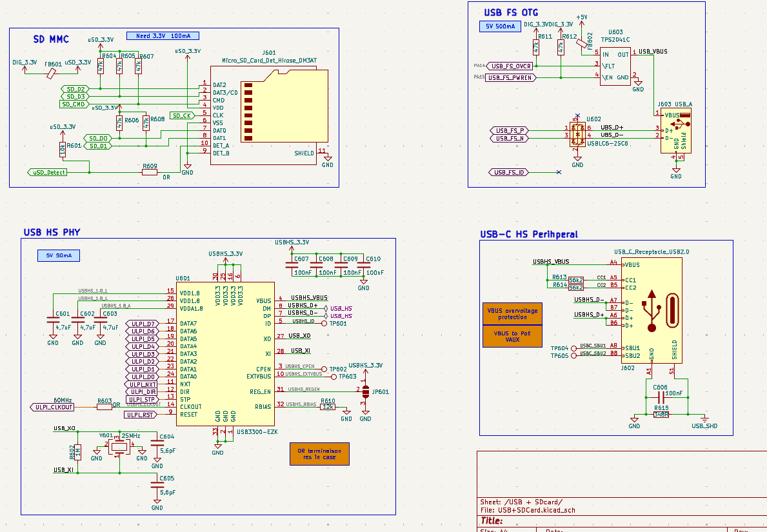Click the ULPI_CLKOUT hierarchical label
The image size is (767, 532).
[53, 407]
